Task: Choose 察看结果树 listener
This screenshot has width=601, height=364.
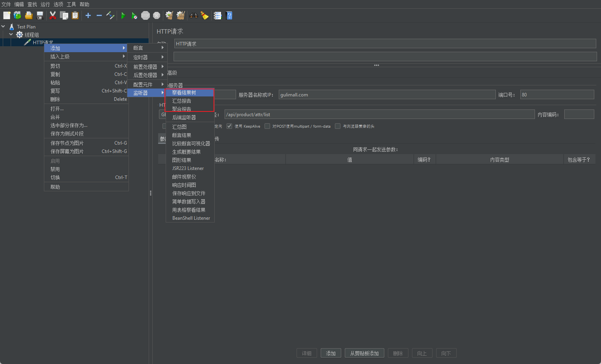Action: (x=190, y=92)
